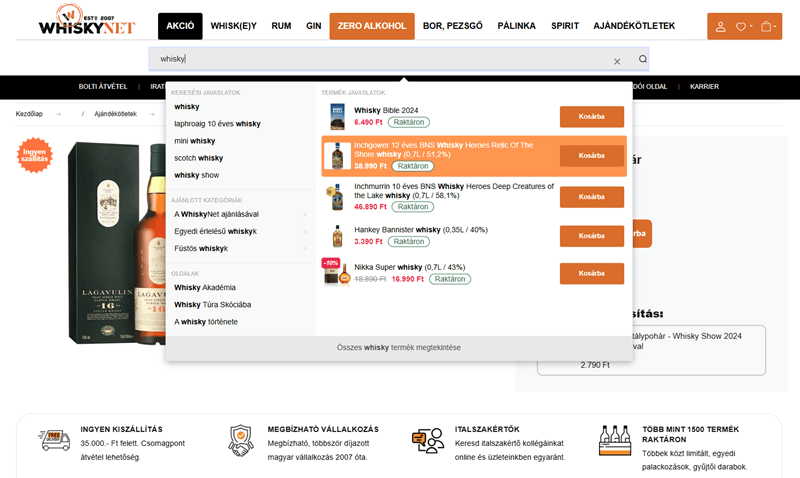Click the Lagavulin 16 product image
Viewport: 800px width, 478px height.
pyautogui.click(x=117, y=242)
